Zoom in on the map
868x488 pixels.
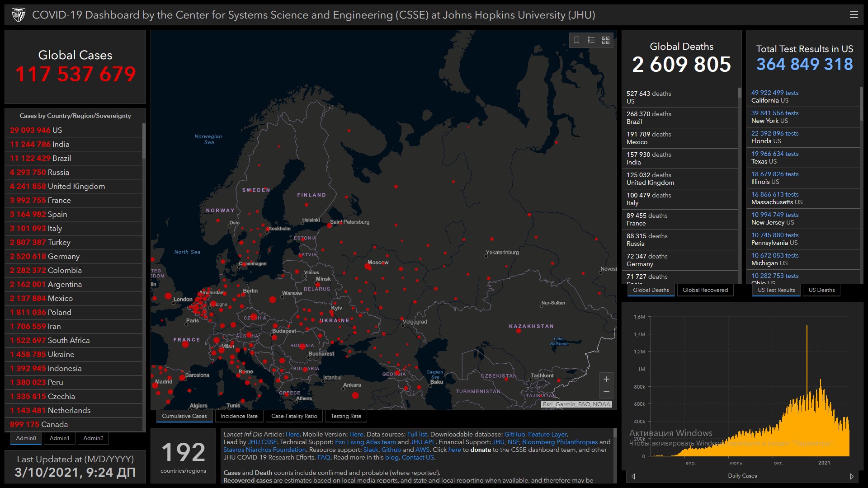tap(606, 379)
